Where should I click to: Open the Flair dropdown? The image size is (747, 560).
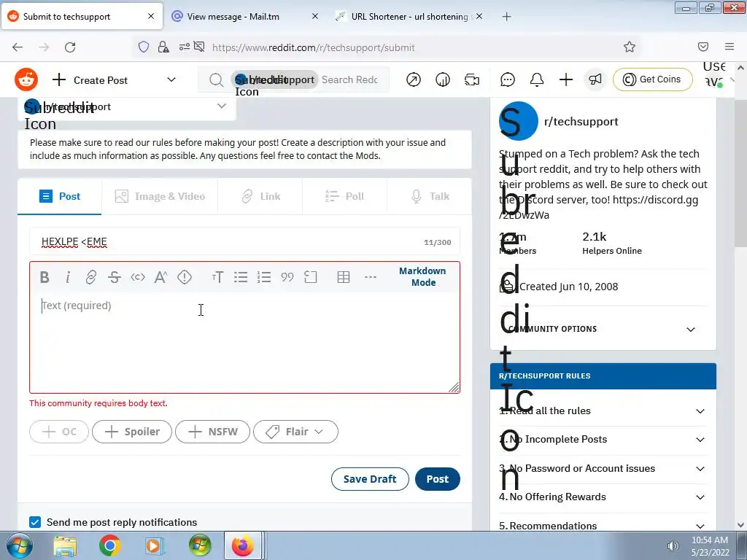pos(296,432)
